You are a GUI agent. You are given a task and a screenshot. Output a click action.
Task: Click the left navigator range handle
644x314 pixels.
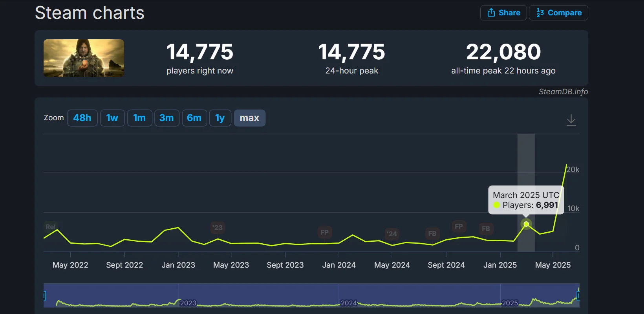44,296
